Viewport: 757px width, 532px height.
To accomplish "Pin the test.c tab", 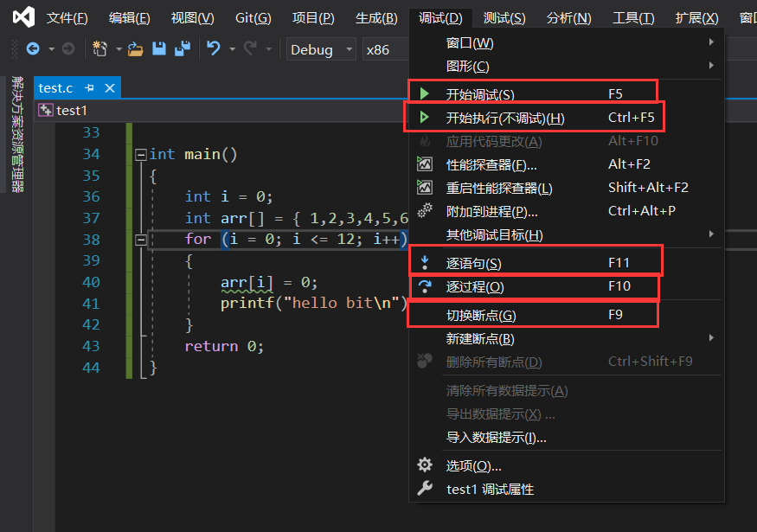I will (89, 88).
